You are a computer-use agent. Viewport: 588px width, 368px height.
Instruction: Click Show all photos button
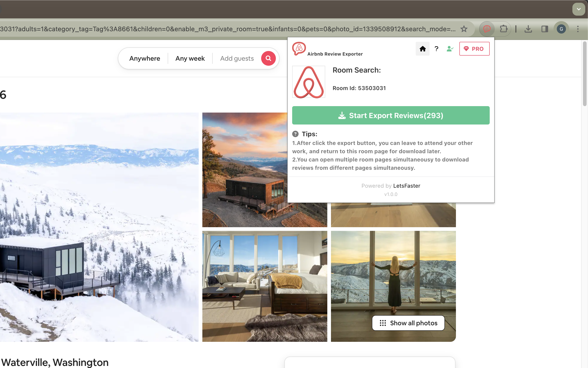[408, 323]
